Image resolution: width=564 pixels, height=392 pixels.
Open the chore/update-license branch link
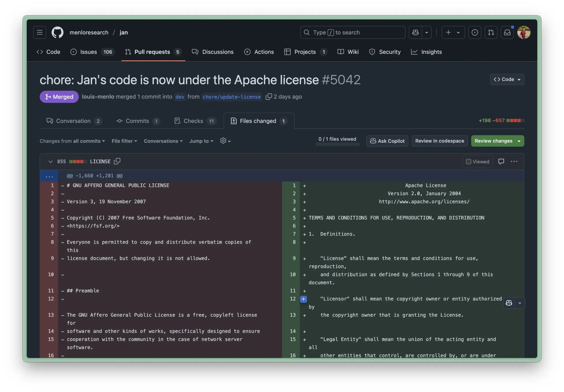click(x=232, y=97)
